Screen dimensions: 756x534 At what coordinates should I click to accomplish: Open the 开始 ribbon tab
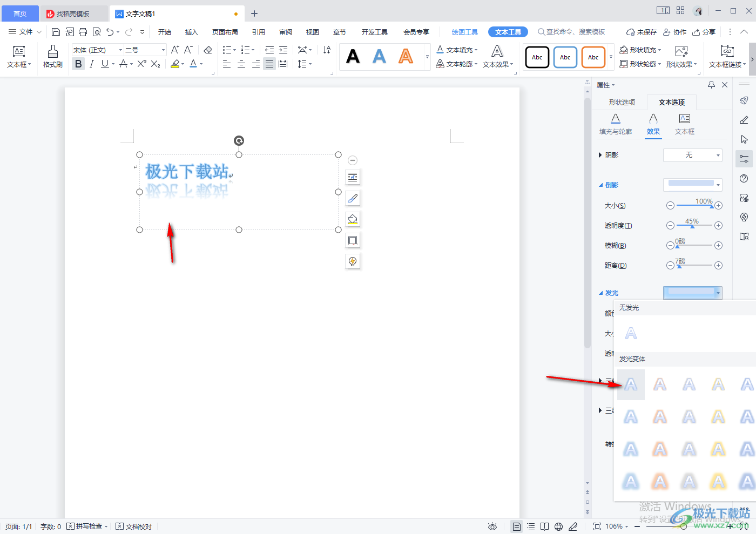click(x=165, y=32)
